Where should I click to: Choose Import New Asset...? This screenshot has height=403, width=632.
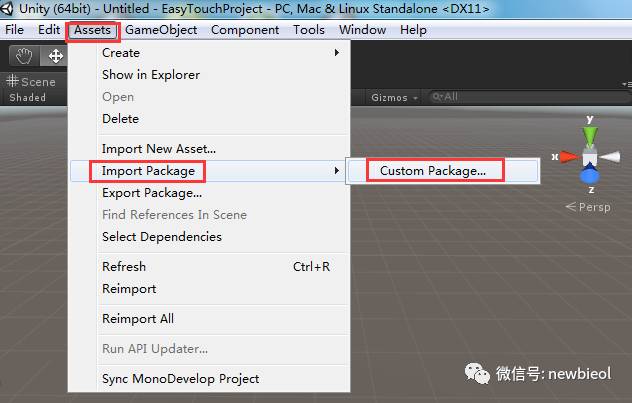(x=210, y=149)
